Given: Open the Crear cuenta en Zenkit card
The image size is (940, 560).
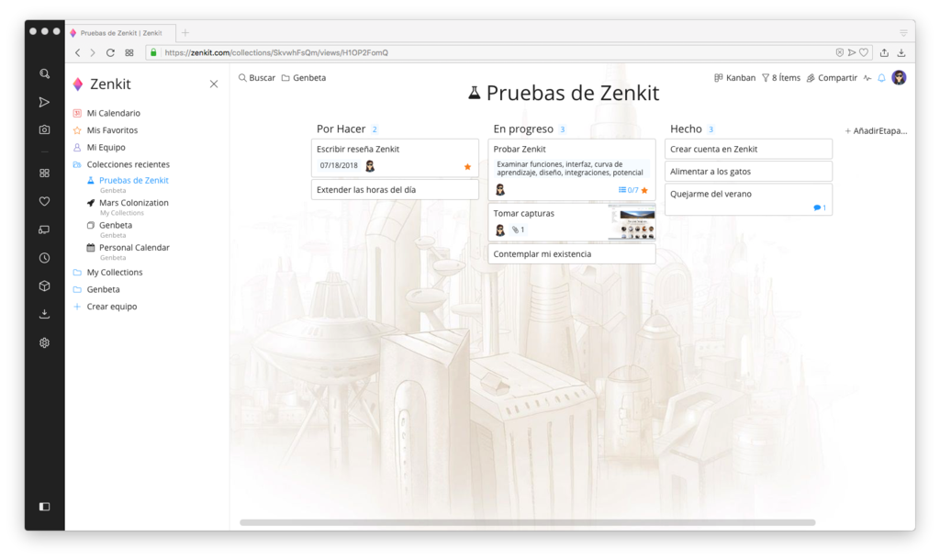Looking at the screenshot, I should pyautogui.click(x=748, y=150).
